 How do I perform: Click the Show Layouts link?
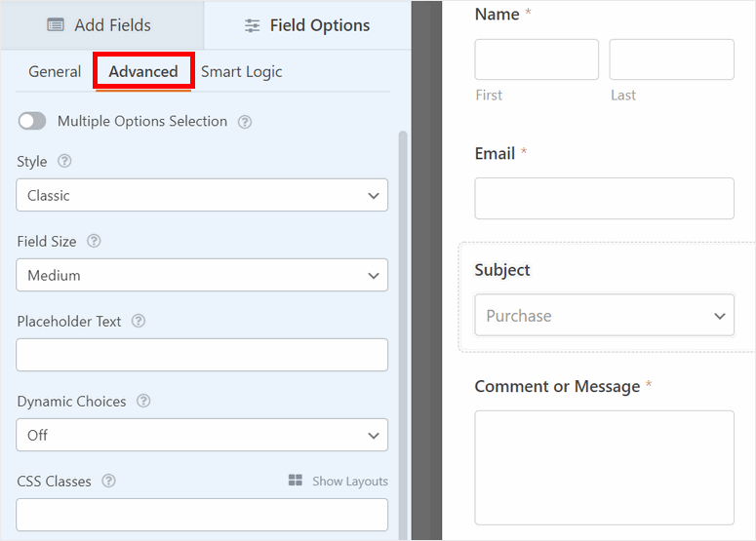tap(349, 482)
